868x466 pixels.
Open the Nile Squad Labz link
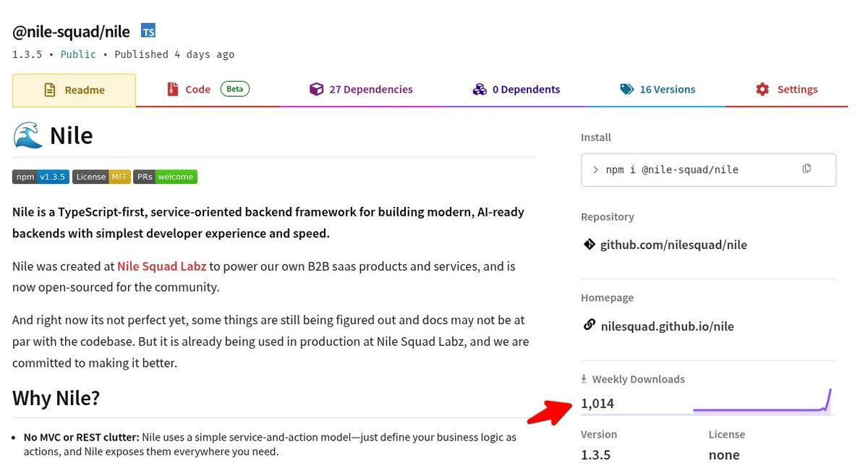coord(162,266)
